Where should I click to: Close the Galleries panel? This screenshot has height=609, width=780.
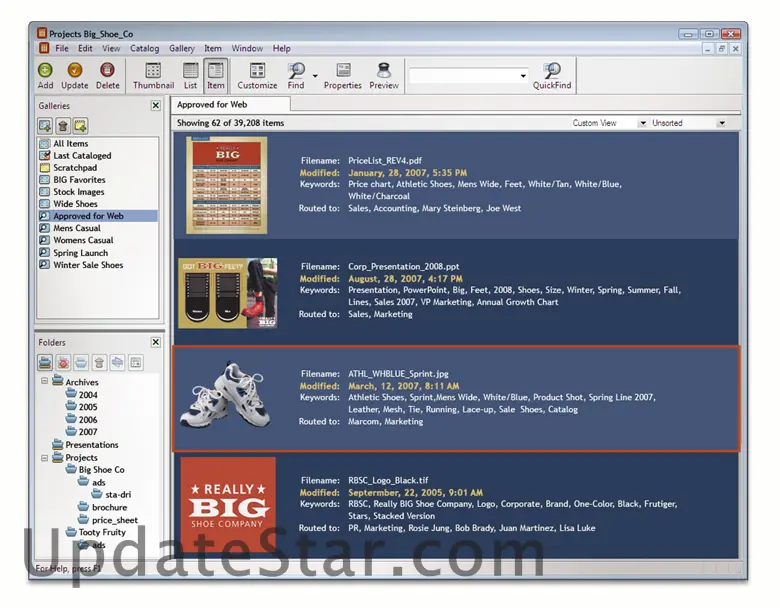point(156,105)
